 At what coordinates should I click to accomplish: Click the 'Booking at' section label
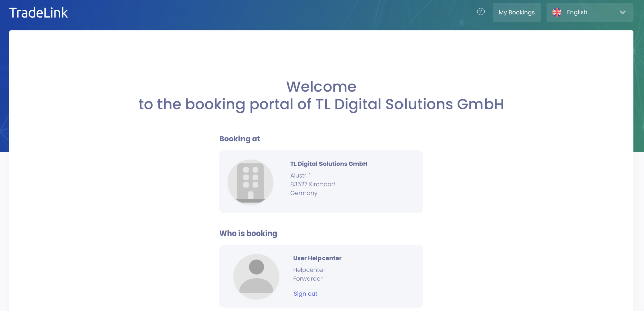point(239,139)
